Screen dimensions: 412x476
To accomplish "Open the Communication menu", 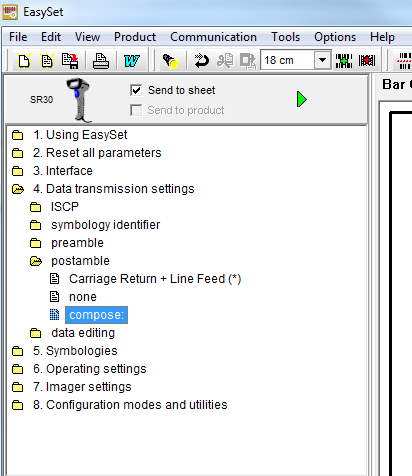I will click(213, 37).
